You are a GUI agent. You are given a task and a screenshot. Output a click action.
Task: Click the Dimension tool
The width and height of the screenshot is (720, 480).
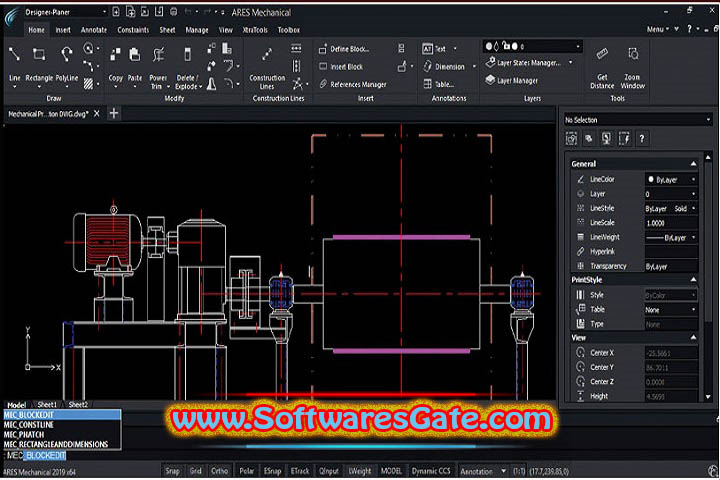click(444, 67)
